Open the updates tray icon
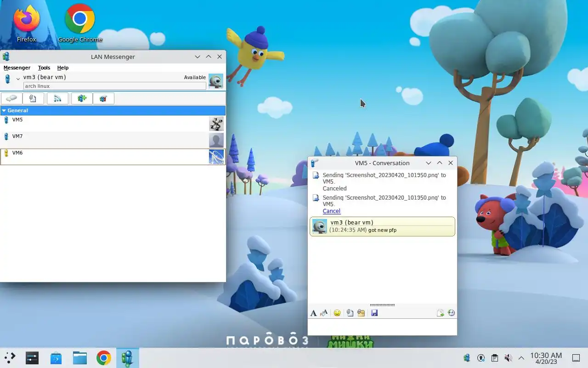The height and width of the screenshot is (368, 588). 481,358
